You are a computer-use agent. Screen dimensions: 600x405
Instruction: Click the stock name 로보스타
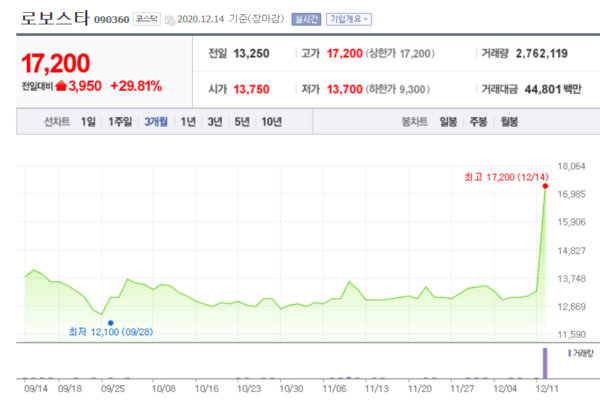[x=55, y=18]
